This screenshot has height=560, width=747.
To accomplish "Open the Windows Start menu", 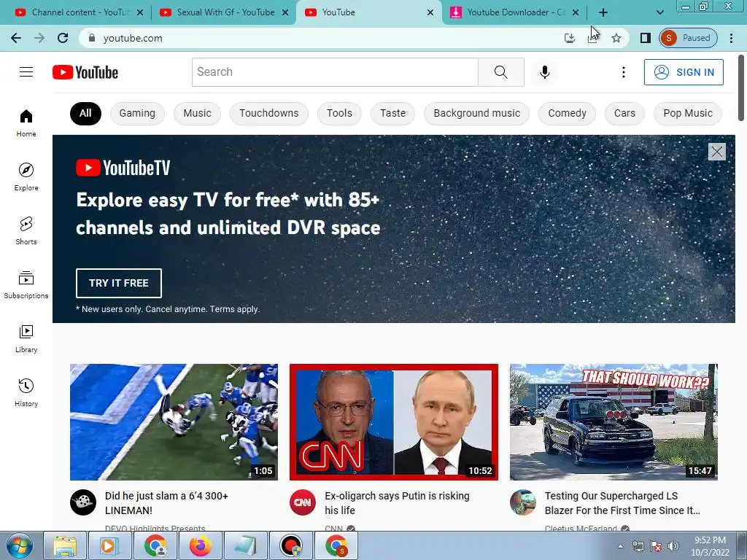I will (20, 546).
